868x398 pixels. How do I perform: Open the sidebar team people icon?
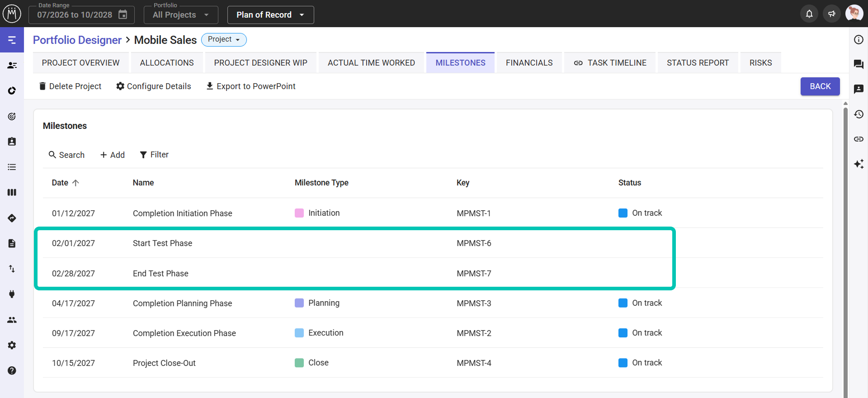click(x=12, y=320)
